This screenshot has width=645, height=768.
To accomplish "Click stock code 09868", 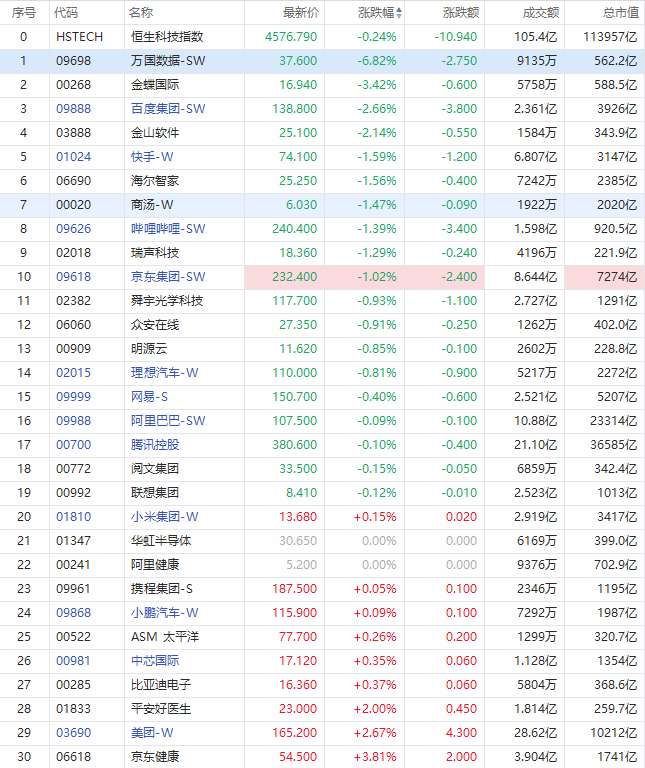I will click(73, 613).
